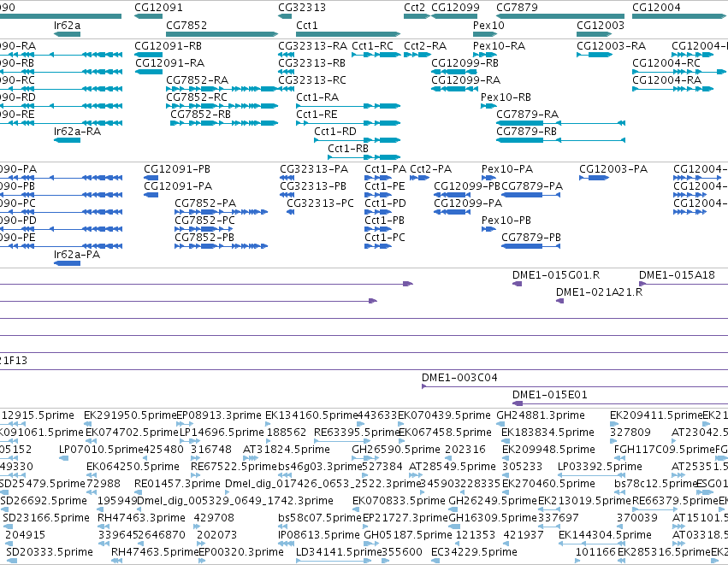Click protein CG12099-PA label
The height and width of the screenshot is (565, 728).
pos(468,203)
